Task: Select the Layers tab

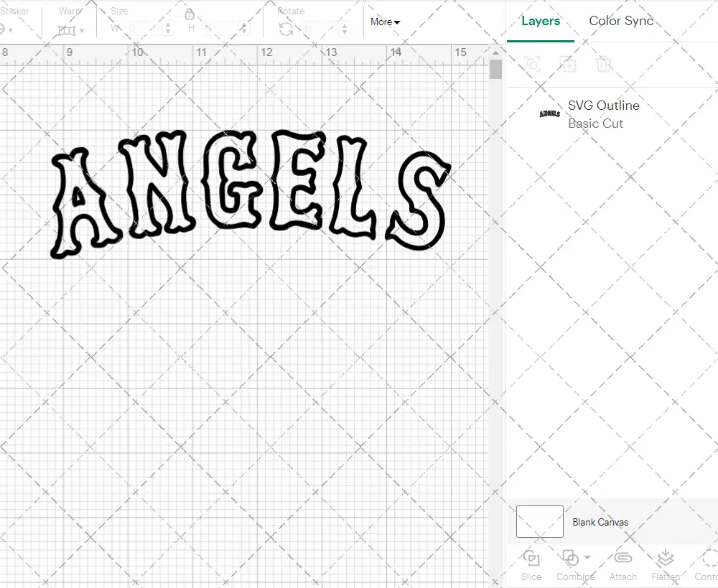Action: 541,21
